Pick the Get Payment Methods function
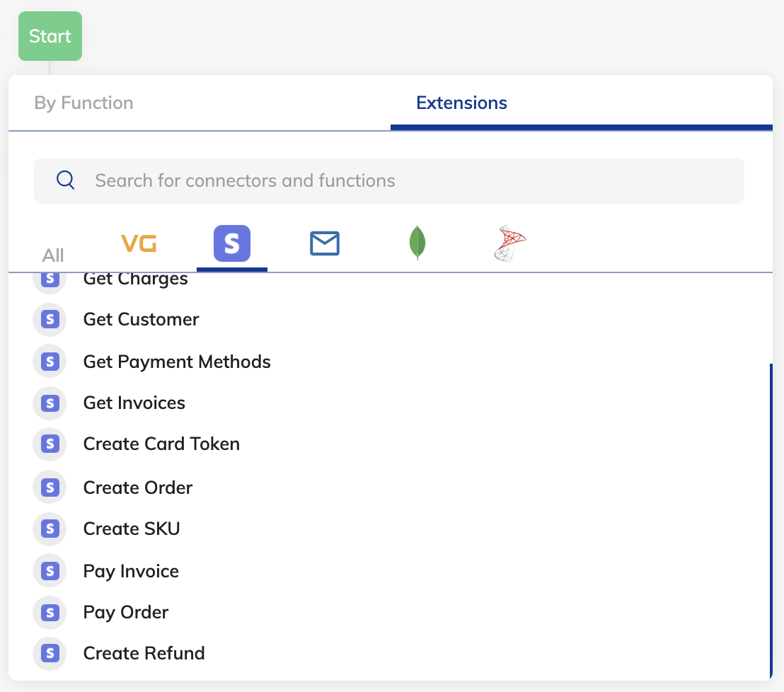784x692 pixels. tap(177, 362)
